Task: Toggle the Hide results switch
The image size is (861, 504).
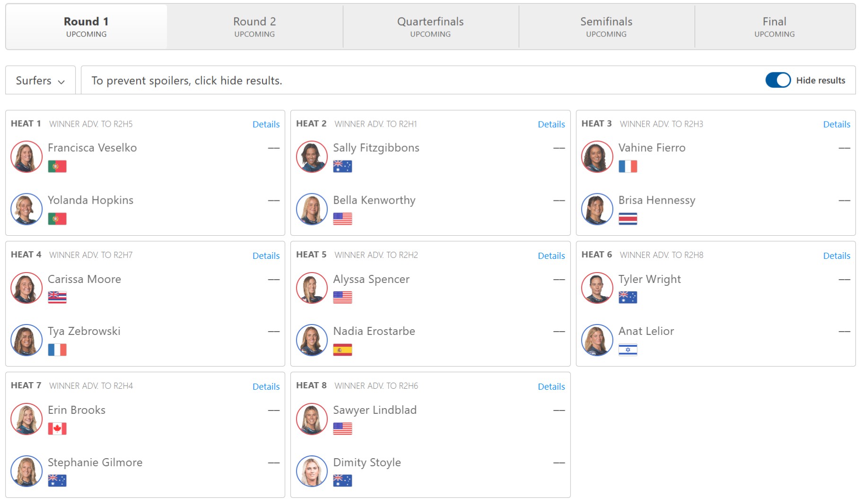Action: pos(778,80)
